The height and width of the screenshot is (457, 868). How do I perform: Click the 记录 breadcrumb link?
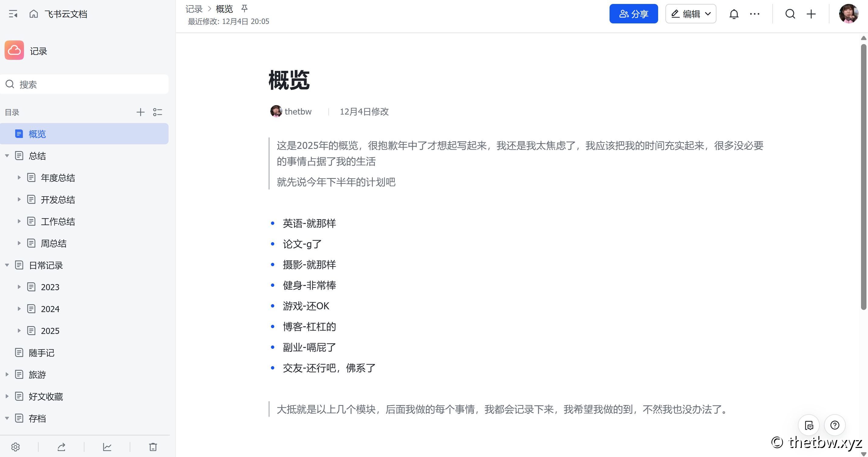194,9
